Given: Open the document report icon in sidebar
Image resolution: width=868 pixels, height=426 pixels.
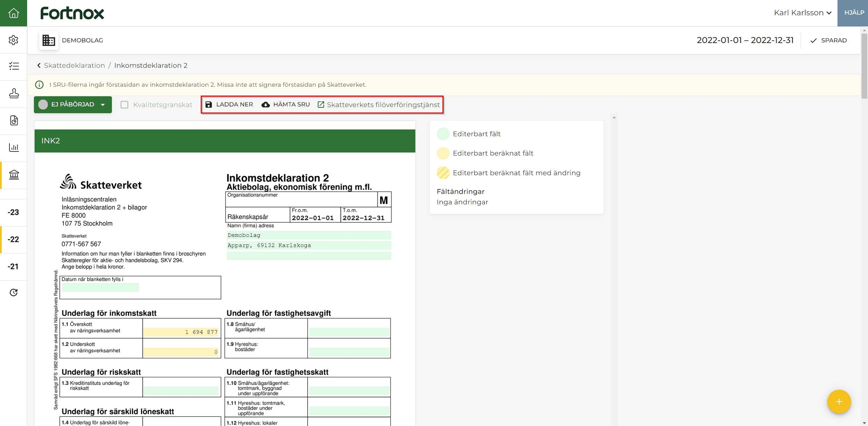Looking at the screenshot, I should click(x=14, y=120).
